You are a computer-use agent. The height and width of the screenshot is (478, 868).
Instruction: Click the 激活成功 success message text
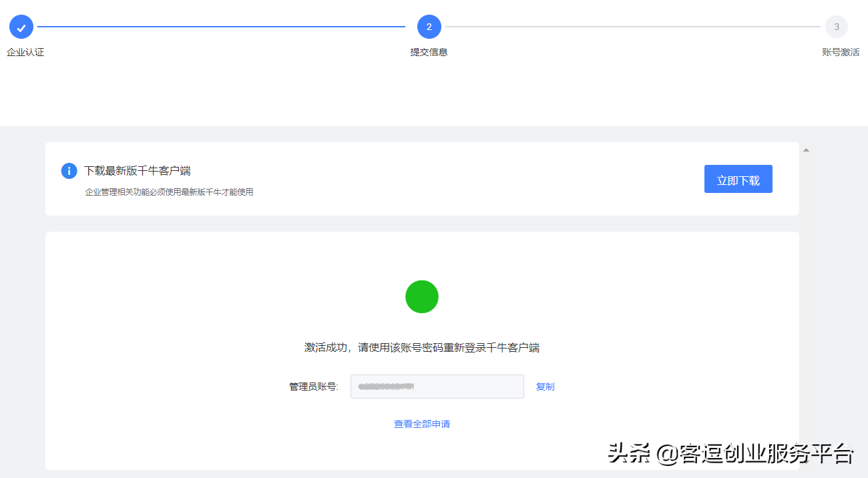click(x=421, y=347)
